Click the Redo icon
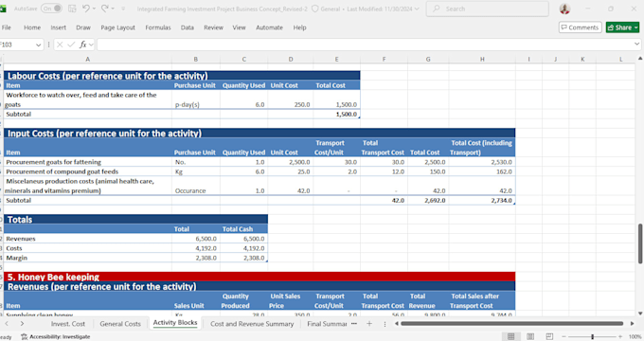 point(104,9)
